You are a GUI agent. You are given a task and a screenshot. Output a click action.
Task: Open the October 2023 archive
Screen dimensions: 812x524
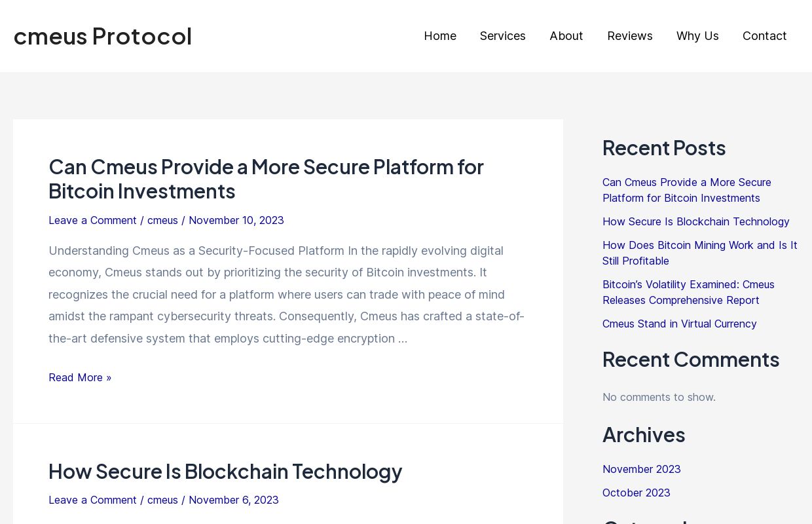(x=636, y=493)
